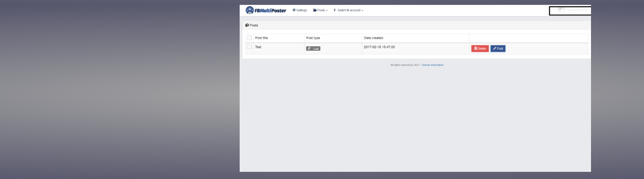This screenshot has height=179, width=644.
Task: Expand the Posts dropdown menu
Action: point(320,10)
